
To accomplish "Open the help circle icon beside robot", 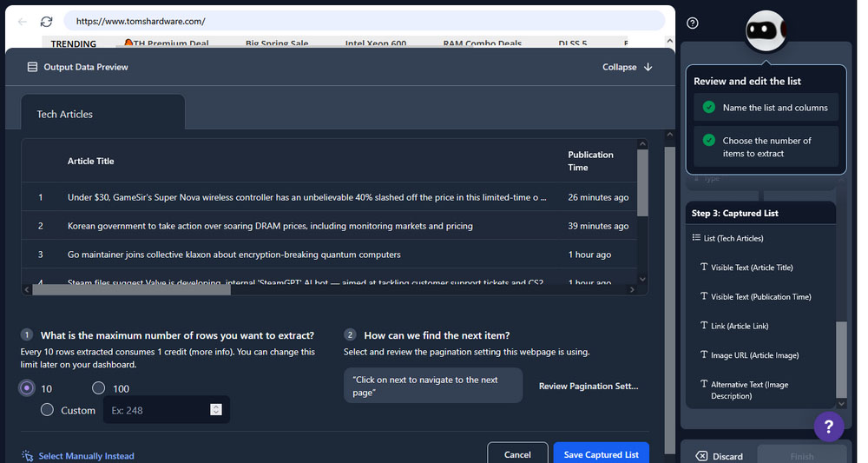I will pos(693,23).
